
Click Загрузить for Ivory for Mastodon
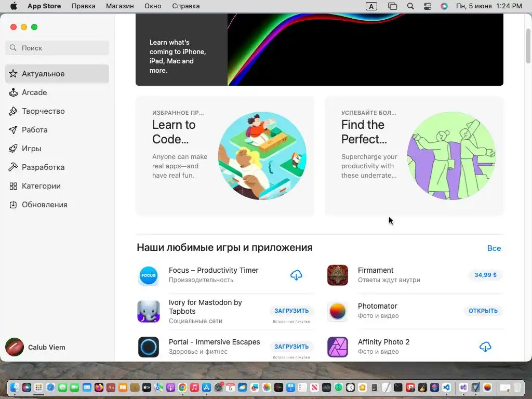pyautogui.click(x=291, y=311)
